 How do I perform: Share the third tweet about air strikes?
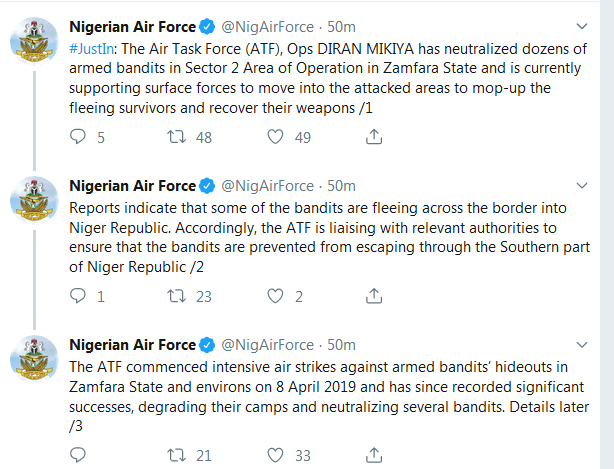(x=374, y=455)
